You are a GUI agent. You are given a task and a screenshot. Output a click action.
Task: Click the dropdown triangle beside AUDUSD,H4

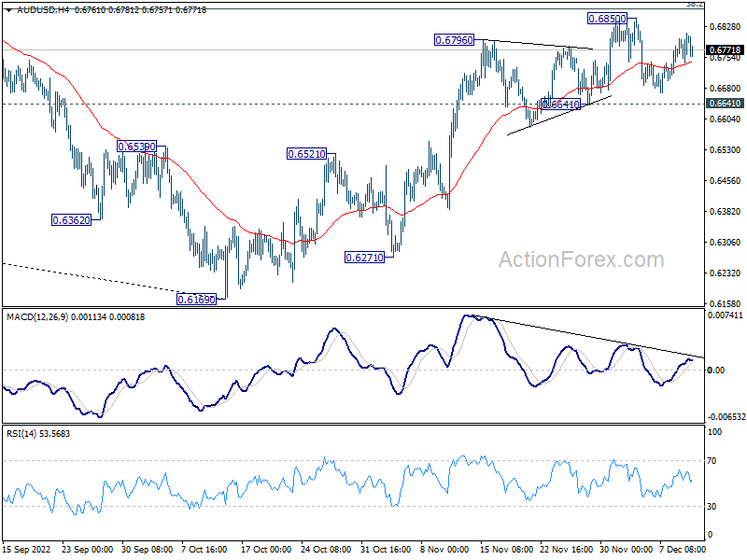pyautogui.click(x=9, y=10)
